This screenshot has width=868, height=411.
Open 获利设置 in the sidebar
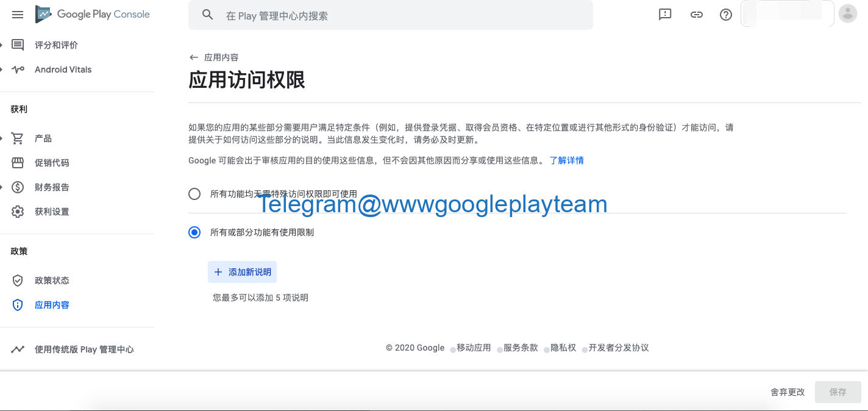[x=52, y=212]
